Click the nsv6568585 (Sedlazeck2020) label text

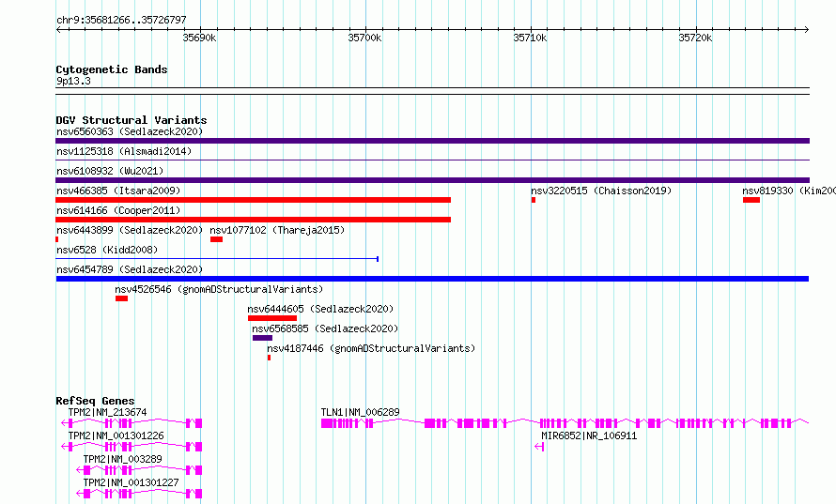pyautogui.click(x=325, y=328)
